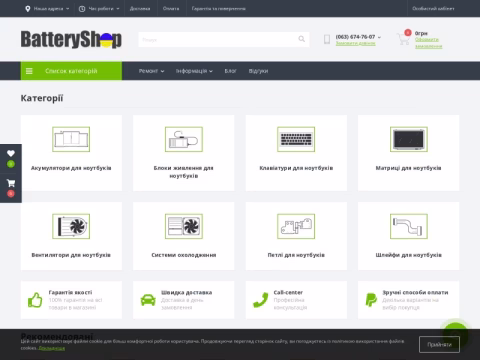This screenshot has width=480, height=360.
Task: Go to the 'Блог' page
Action: point(230,71)
